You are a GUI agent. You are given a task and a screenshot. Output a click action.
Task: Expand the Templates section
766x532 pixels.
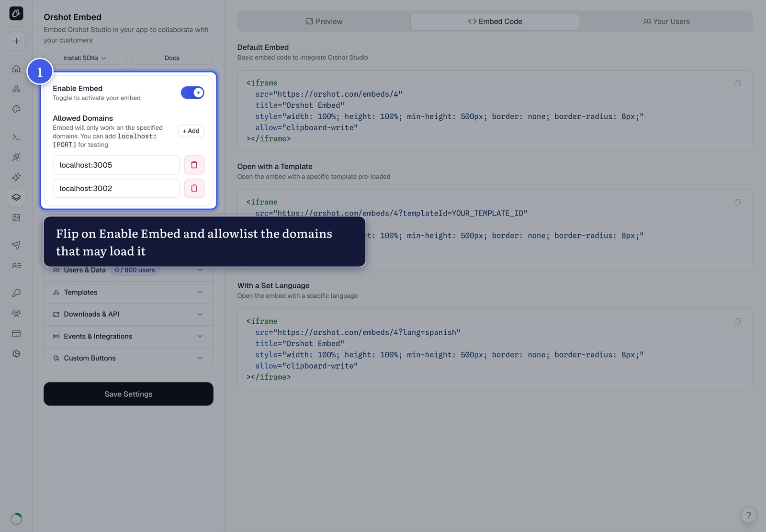(128, 292)
